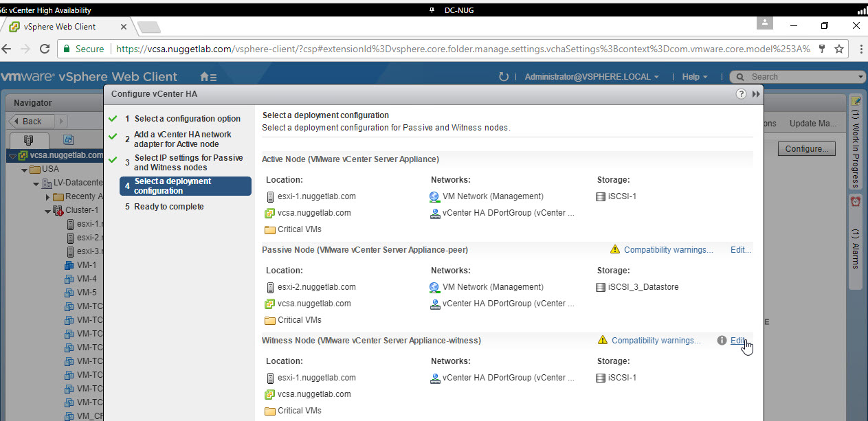This screenshot has height=421, width=868.
Task: Click the double-arrow minimize wizard icon
Action: pos(756,94)
